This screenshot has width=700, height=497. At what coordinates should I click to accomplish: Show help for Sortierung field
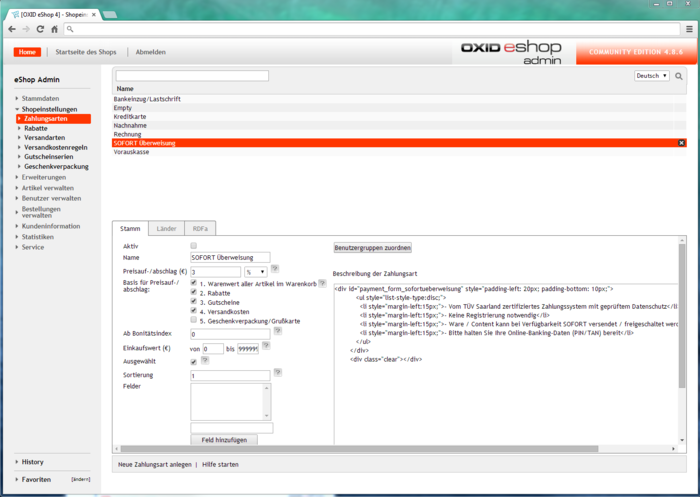tap(278, 372)
